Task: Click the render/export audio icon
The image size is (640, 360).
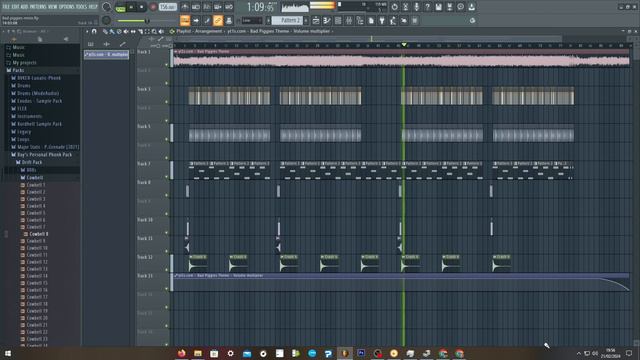Action: (449, 7)
